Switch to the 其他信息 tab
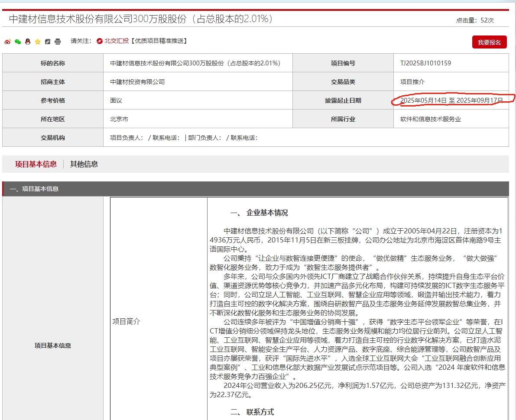 click(x=84, y=164)
